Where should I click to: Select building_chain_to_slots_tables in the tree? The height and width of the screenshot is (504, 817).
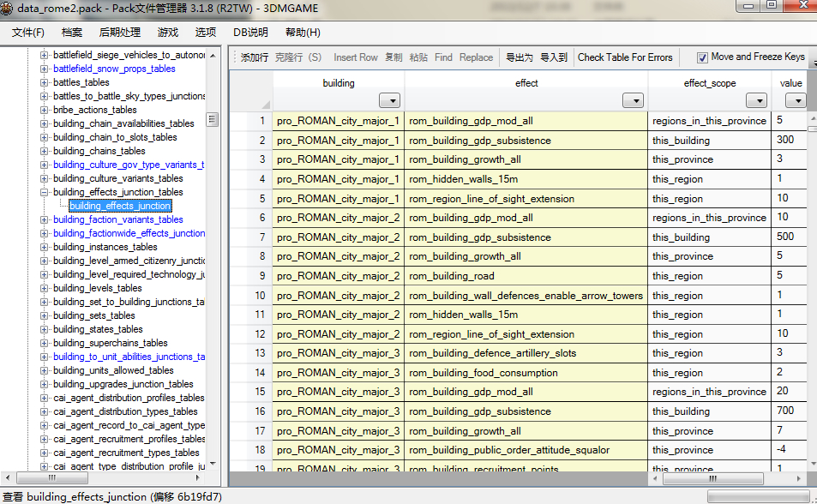115,137
